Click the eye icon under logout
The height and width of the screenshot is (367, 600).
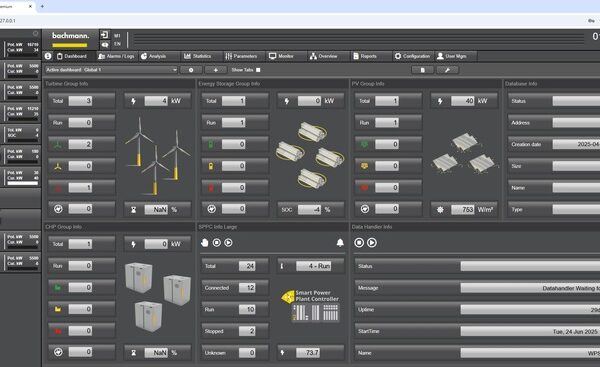[104, 45]
